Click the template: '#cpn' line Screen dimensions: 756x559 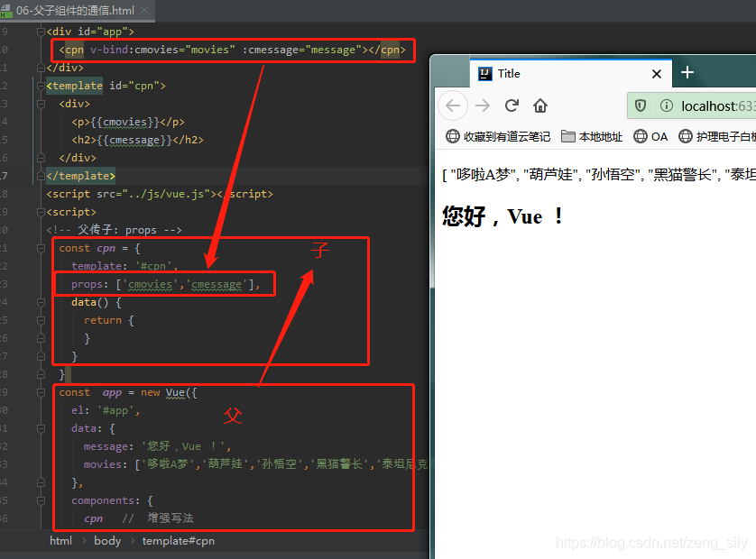click(x=124, y=266)
